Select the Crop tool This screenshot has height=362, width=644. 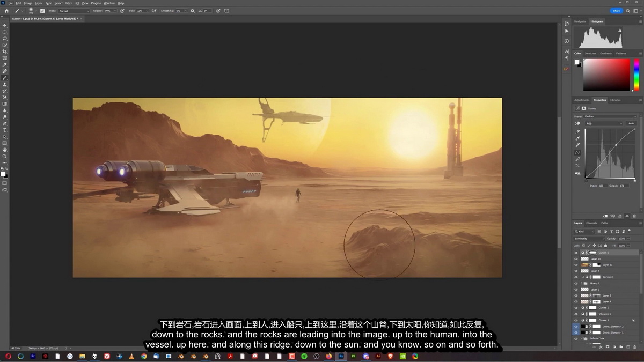(5, 51)
